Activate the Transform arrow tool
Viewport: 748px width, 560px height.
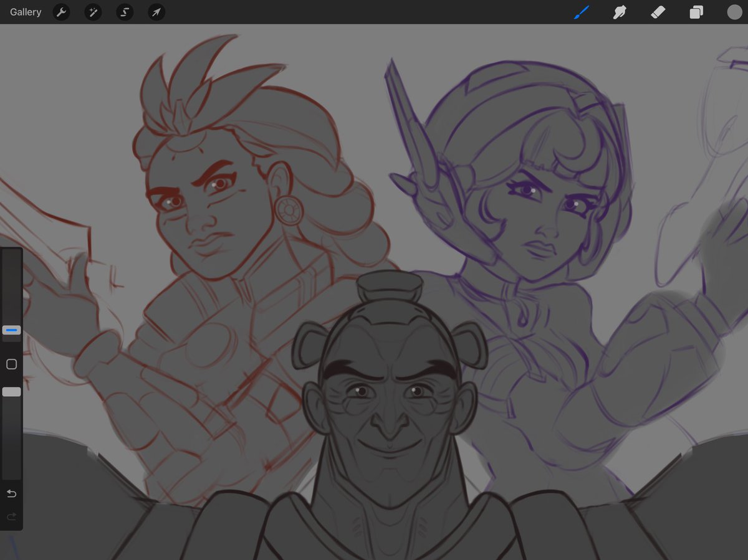pos(156,12)
